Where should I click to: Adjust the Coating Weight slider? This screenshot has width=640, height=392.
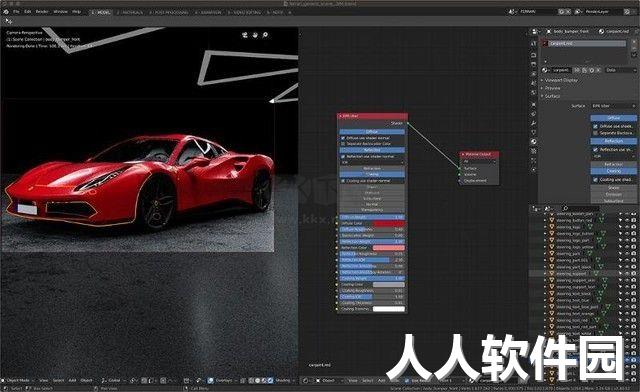(372, 278)
